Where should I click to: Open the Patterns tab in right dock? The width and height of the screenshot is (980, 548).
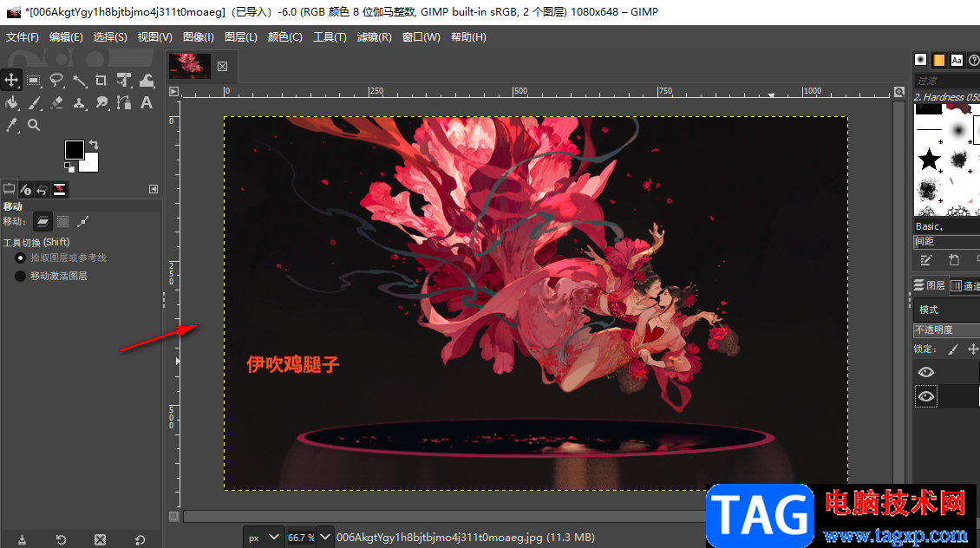pyautogui.click(x=938, y=60)
